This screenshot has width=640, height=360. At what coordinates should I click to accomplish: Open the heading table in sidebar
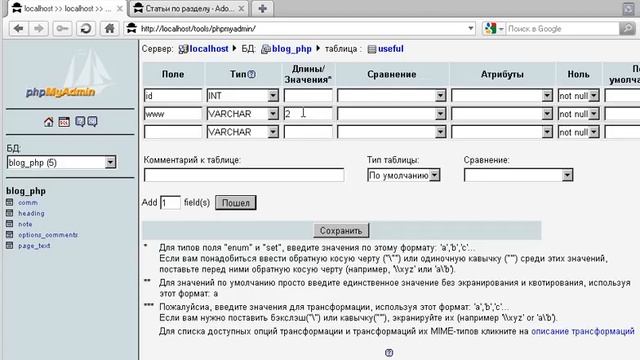tap(31, 213)
